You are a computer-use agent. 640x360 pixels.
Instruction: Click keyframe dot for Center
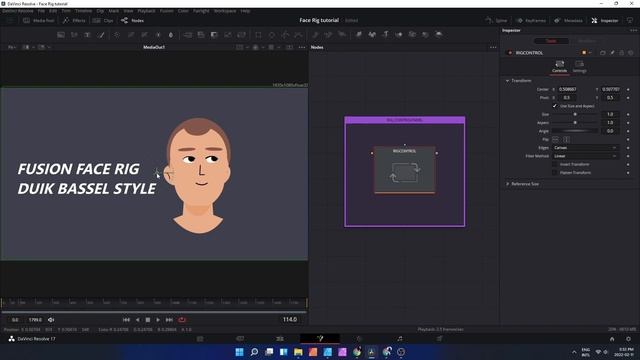click(628, 89)
